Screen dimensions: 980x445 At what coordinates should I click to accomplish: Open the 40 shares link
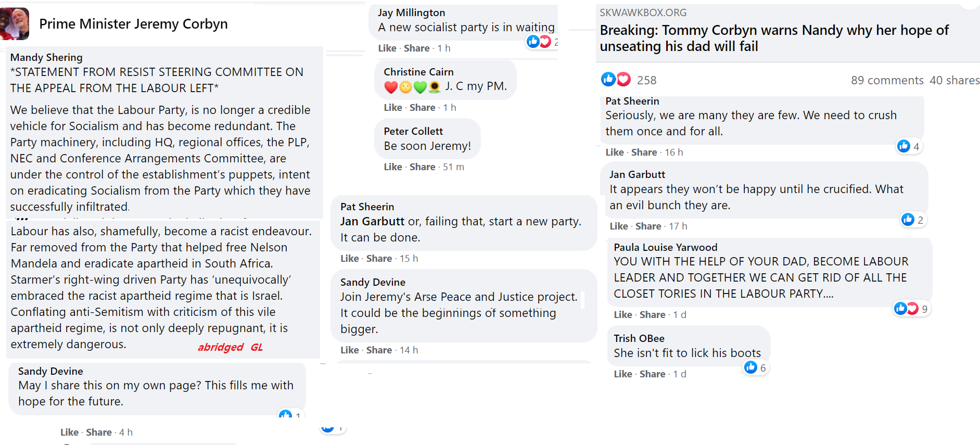tap(954, 80)
